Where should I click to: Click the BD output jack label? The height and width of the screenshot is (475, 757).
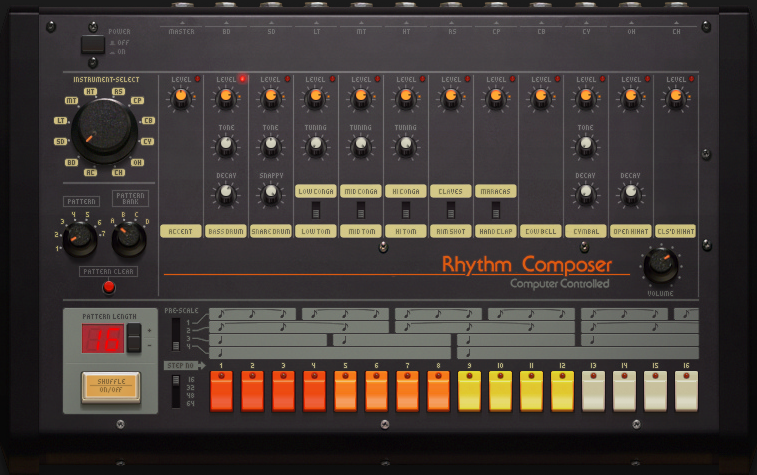click(226, 32)
